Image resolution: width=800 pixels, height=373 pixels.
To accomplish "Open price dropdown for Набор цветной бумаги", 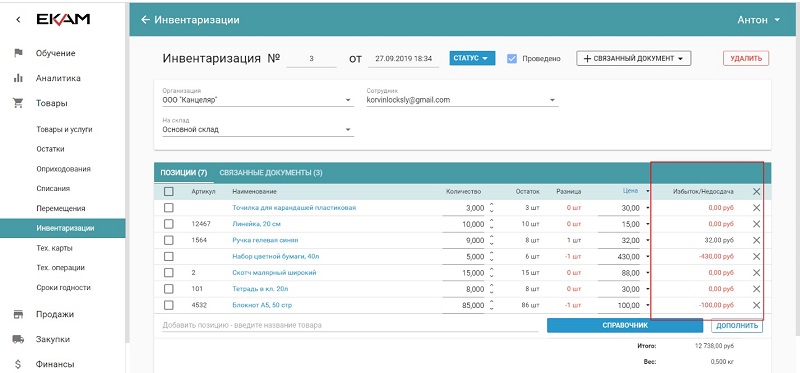I will [647, 257].
